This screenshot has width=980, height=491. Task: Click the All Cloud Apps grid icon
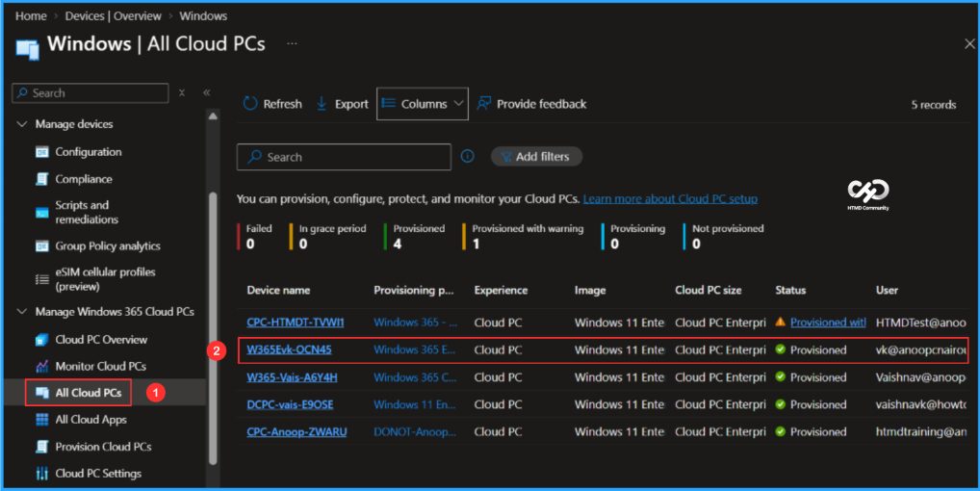tap(41, 419)
